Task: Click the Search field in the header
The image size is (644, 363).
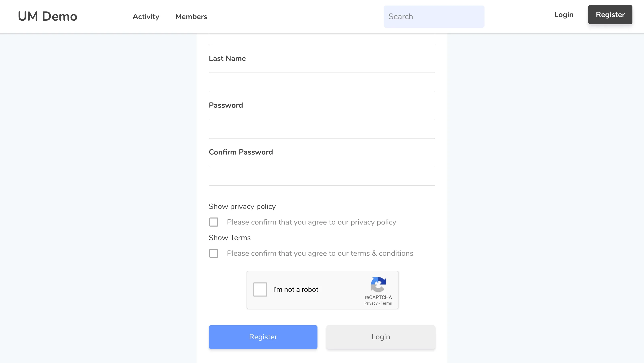Action: [x=434, y=16]
